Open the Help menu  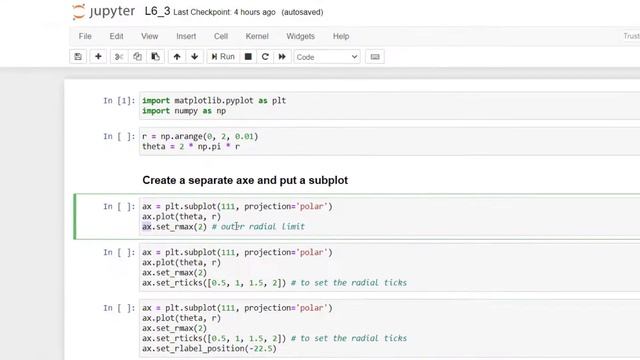tap(341, 36)
